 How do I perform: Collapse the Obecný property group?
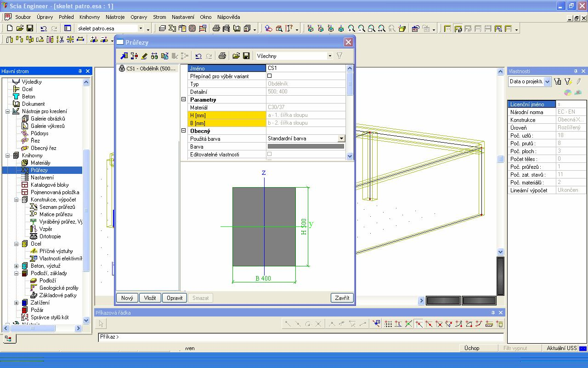184,131
